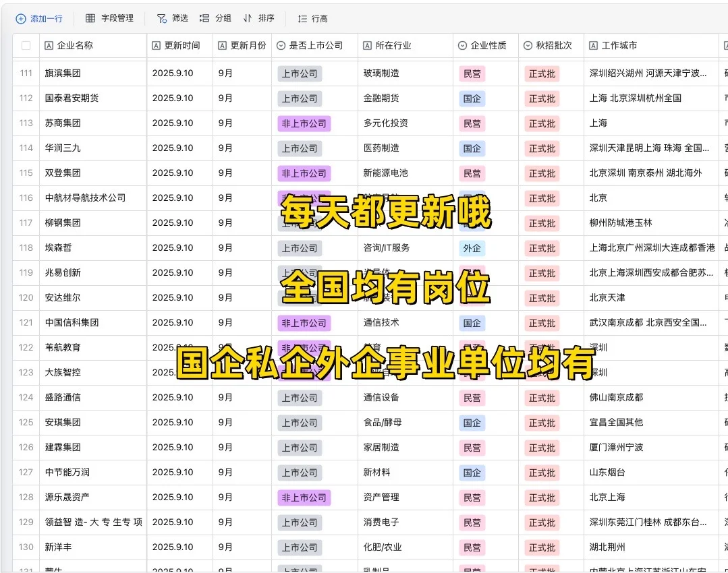Click text-type icon of 企业名称 column
The width and height of the screenshot is (728, 573).
49,45
